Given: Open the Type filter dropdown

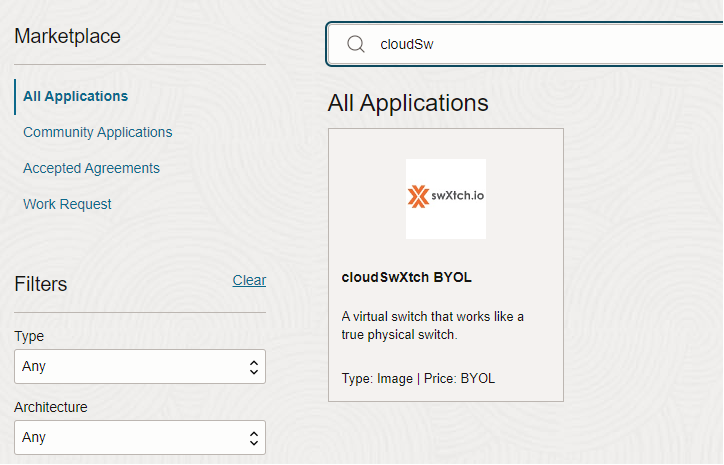Looking at the screenshot, I should [x=140, y=367].
